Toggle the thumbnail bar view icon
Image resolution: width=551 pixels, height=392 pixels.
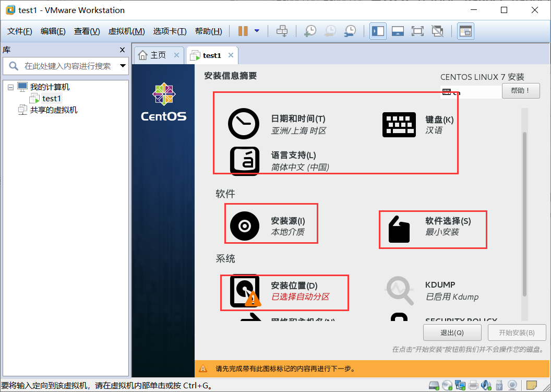click(398, 31)
